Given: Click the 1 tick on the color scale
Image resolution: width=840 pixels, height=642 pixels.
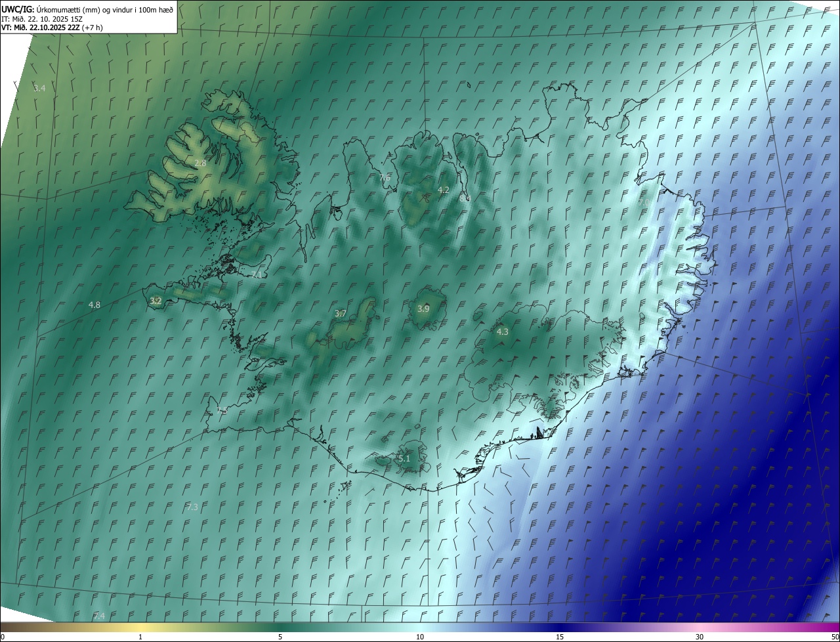Looking at the screenshot, I should coord(140,637).
